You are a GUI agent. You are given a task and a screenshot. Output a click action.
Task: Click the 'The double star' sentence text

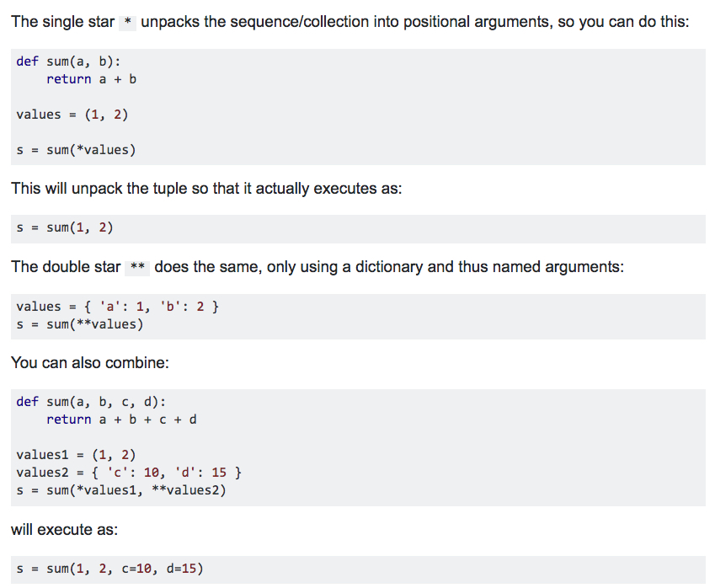click(x=317, y=267)
